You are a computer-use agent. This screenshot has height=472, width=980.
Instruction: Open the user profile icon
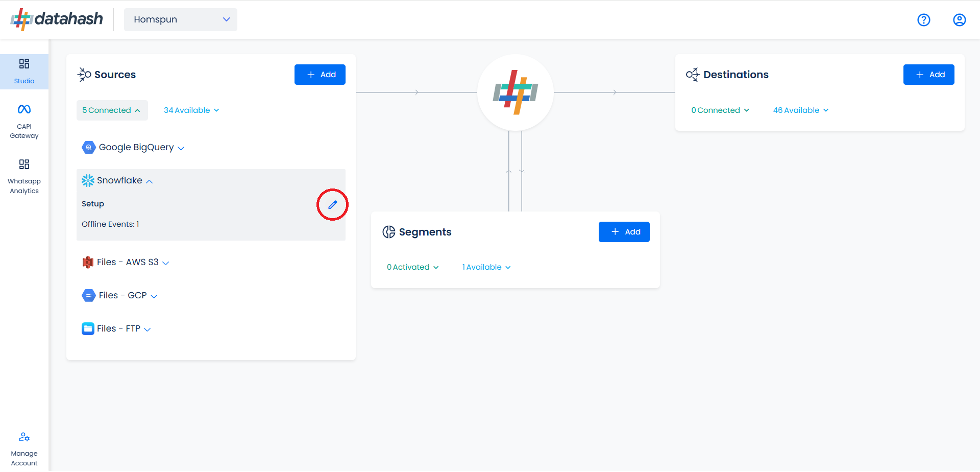pos(959,20)
